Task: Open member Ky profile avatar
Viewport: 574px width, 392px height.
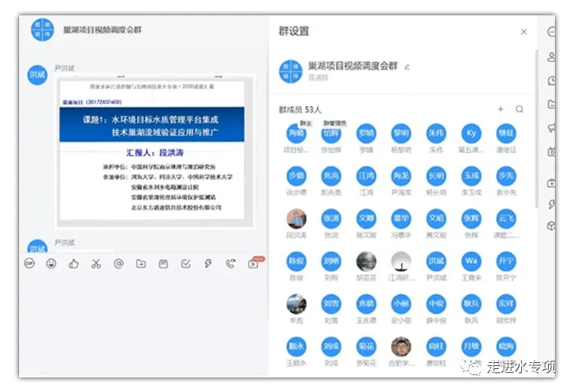Action: 471,133
